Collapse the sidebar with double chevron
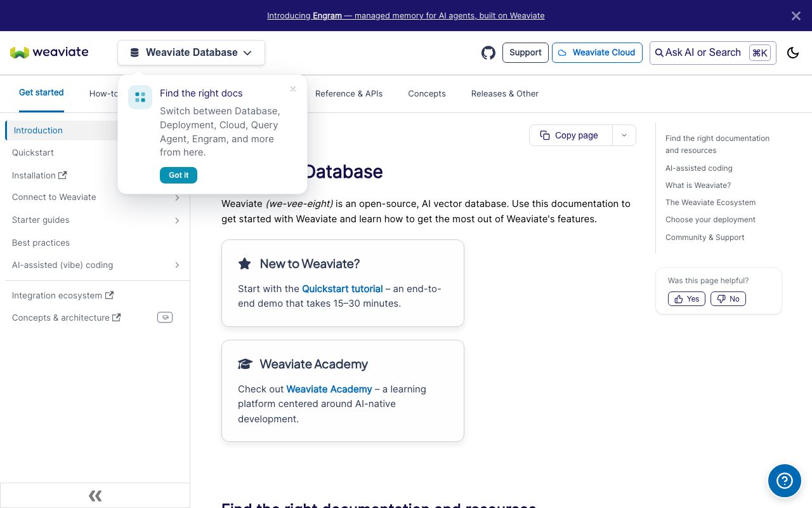Viewport: 812px width, 508px height. pyautogui.click(x=95, y=496)
